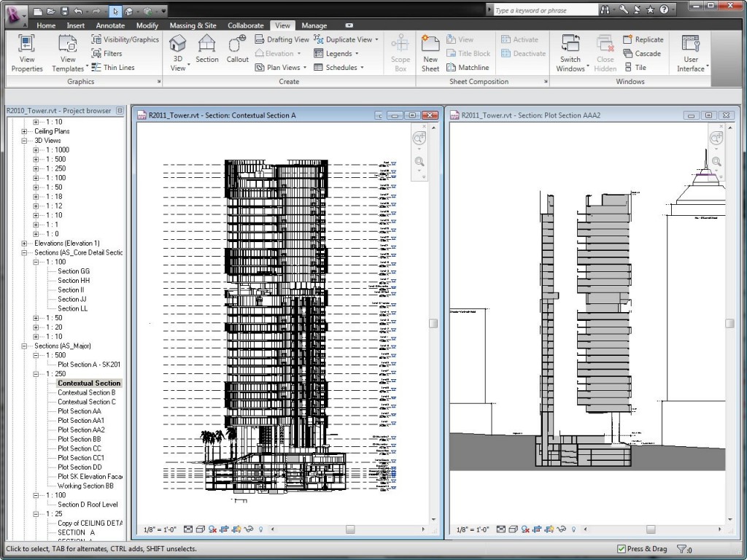Viewport: 747px width, 560px height.
Task: Click the Activate button in Sheet Composition
Action: coord(525,39)
